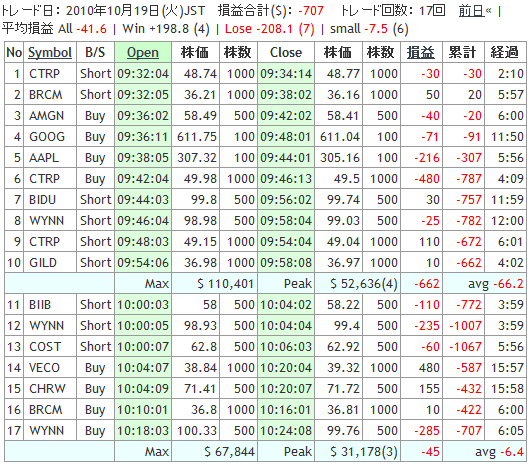Select the -45 subtotal value

[430, 452]
